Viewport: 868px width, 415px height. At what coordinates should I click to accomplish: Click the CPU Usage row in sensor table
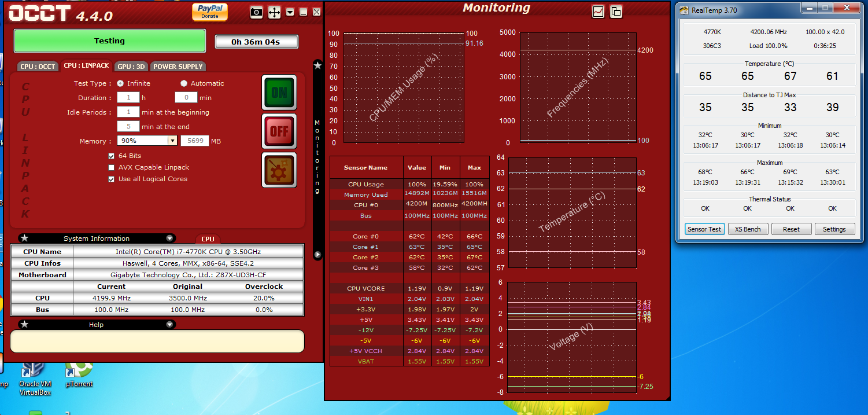[409, 184]
